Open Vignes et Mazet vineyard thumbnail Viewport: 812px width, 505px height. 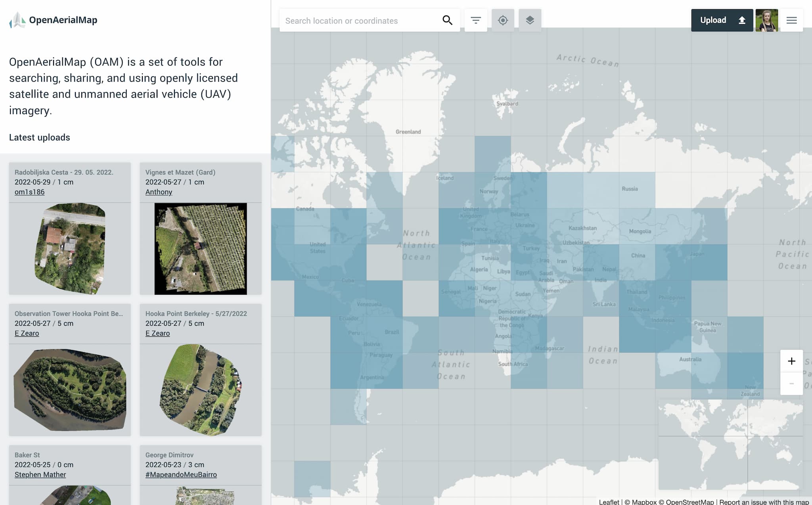(x=201, y=249)
